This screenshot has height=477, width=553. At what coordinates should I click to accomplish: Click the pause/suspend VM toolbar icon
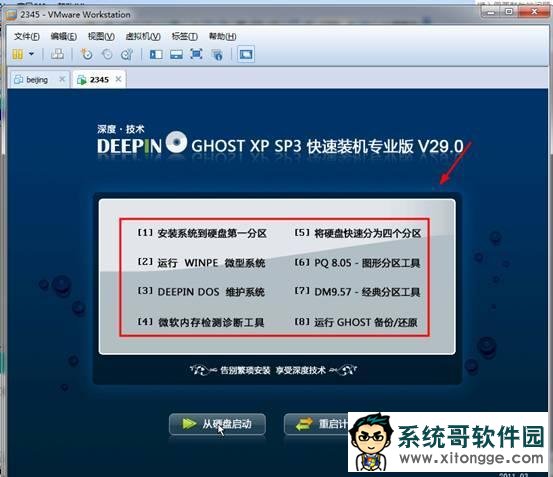point(18,54)
